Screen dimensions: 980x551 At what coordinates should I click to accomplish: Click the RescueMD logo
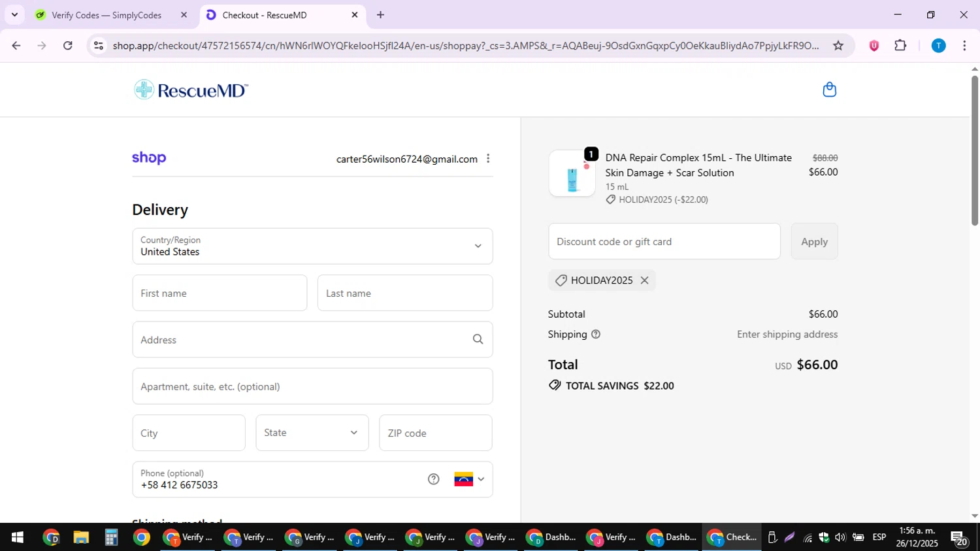pyautogui.click(x=191, y=90)
